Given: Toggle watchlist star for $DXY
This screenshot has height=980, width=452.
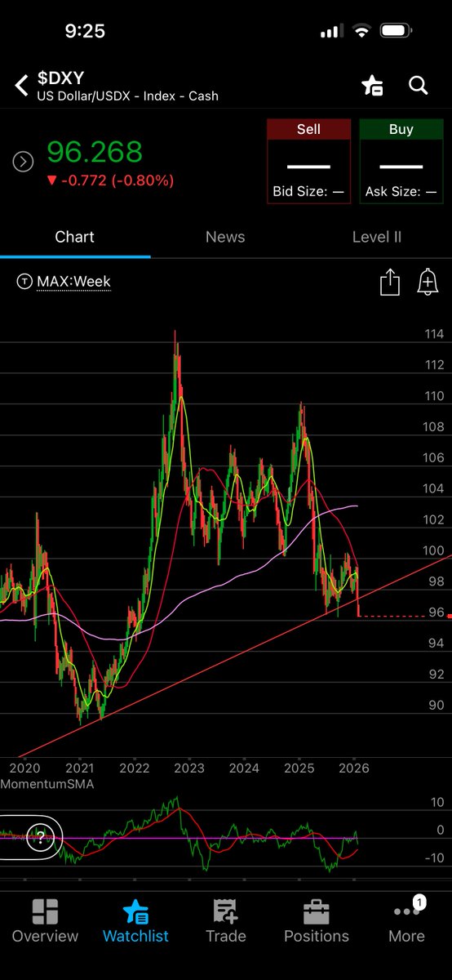Looking at the screenshot, I should coord(373,85).
